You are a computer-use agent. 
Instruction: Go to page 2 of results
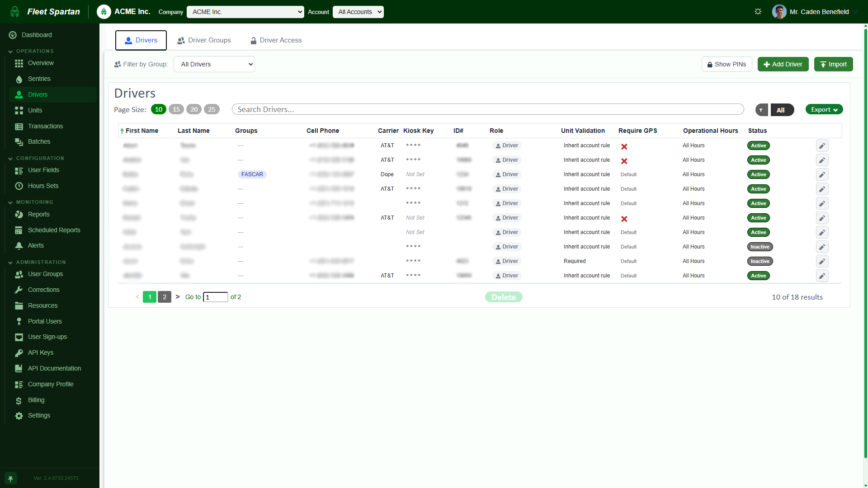coord(165,297)
